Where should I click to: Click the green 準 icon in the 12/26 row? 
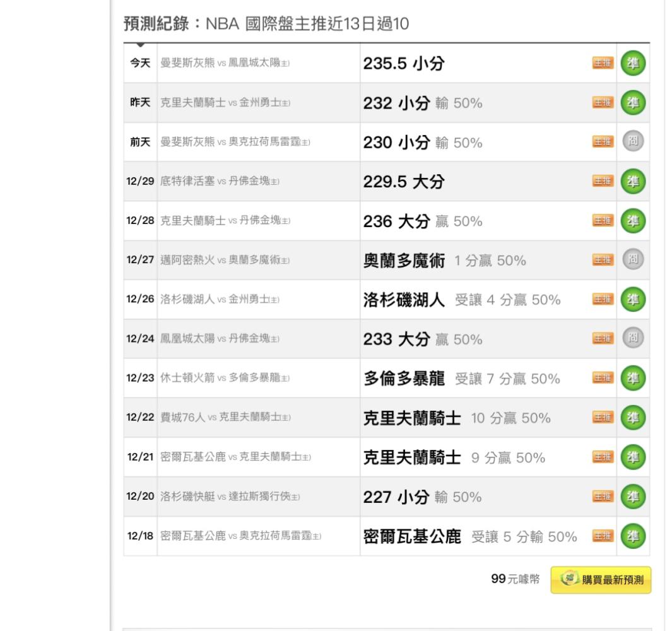click(633, 299)
